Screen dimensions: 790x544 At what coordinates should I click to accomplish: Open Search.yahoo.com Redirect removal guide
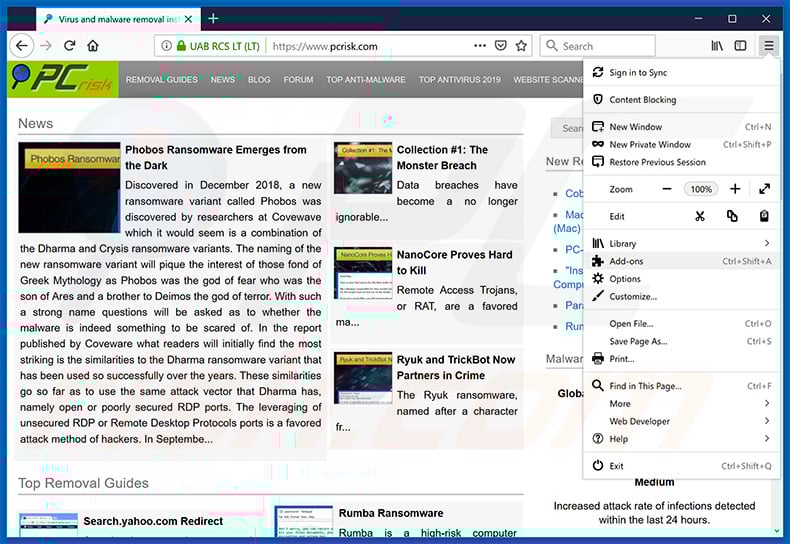tap(153, 521)
